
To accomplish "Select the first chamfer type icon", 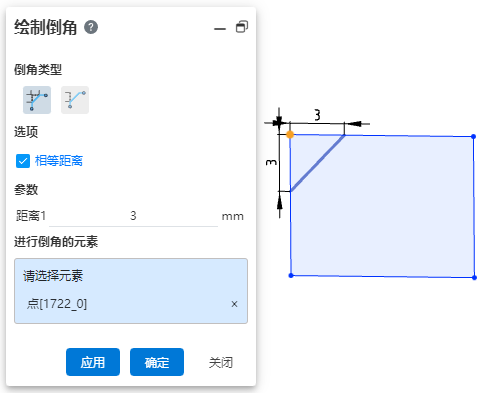I will tap(37, 100).
